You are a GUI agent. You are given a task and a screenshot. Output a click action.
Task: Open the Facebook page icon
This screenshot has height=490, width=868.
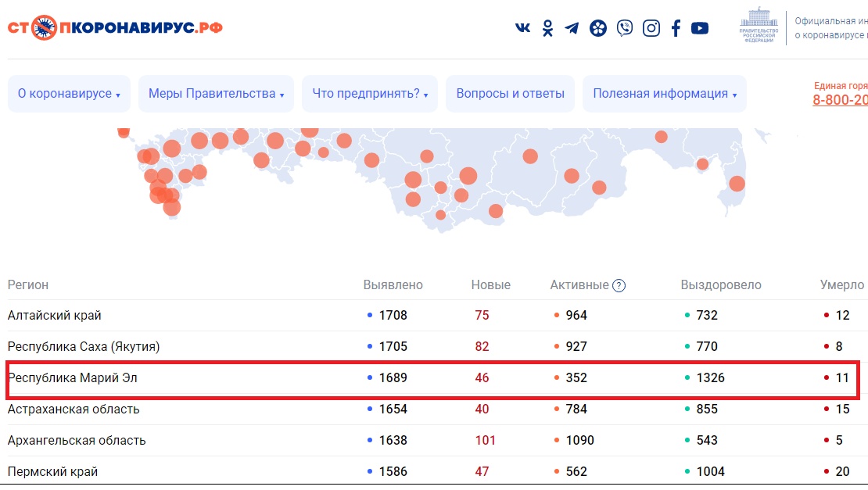click(676, 28)
